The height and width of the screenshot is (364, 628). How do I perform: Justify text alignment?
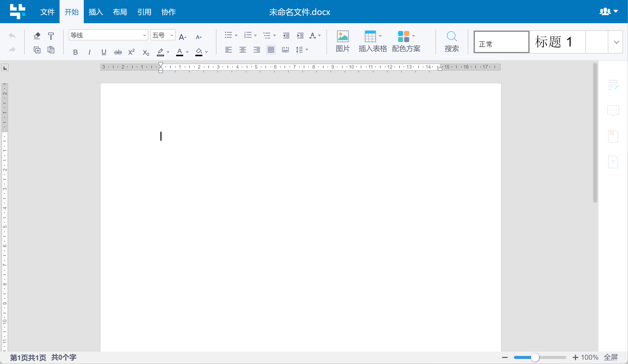point(271,50)
